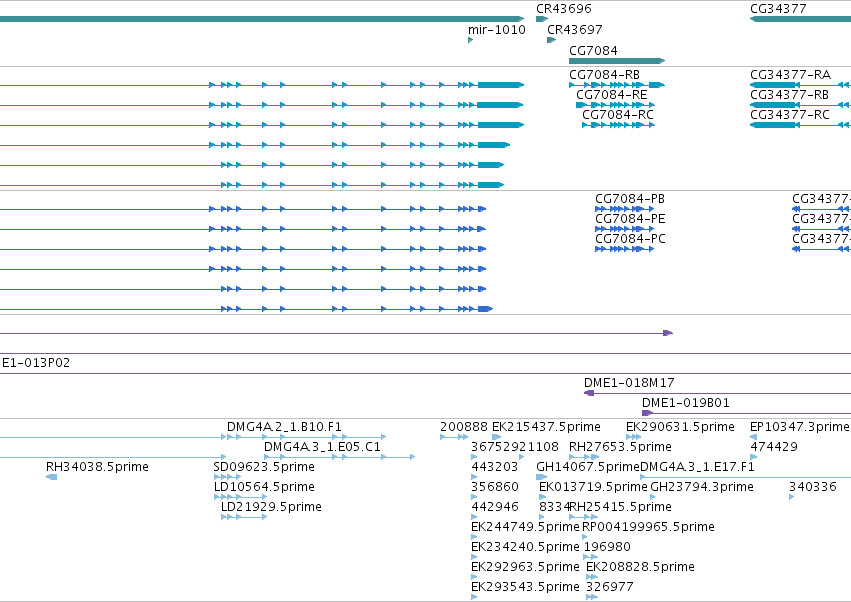Select the EK234240.5prime EST label

(525, 548)
